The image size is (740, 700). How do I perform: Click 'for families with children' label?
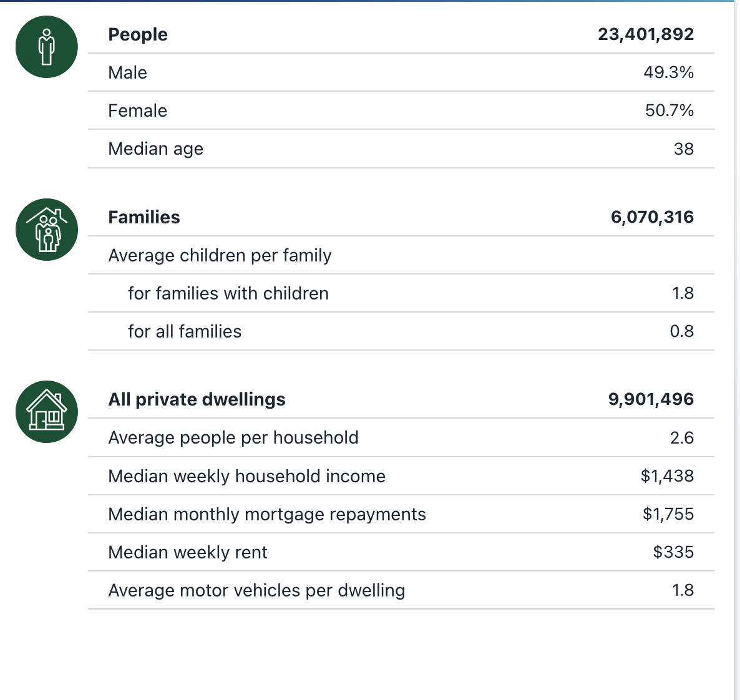pos(228,294)
